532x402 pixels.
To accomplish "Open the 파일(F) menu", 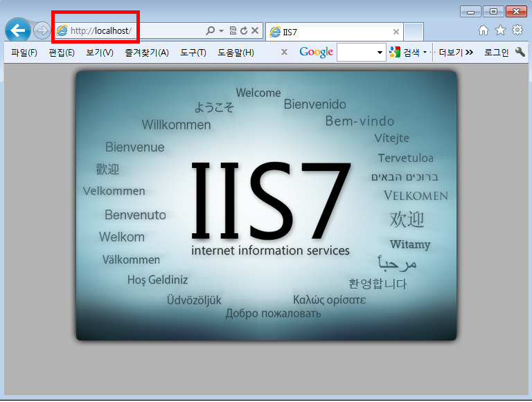I will click(24, 53).
